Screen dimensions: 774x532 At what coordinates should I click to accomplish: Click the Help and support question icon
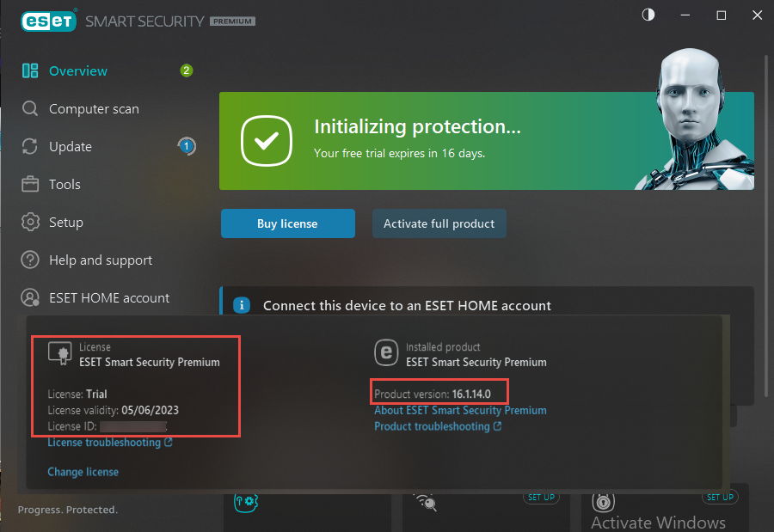[30, 260]
